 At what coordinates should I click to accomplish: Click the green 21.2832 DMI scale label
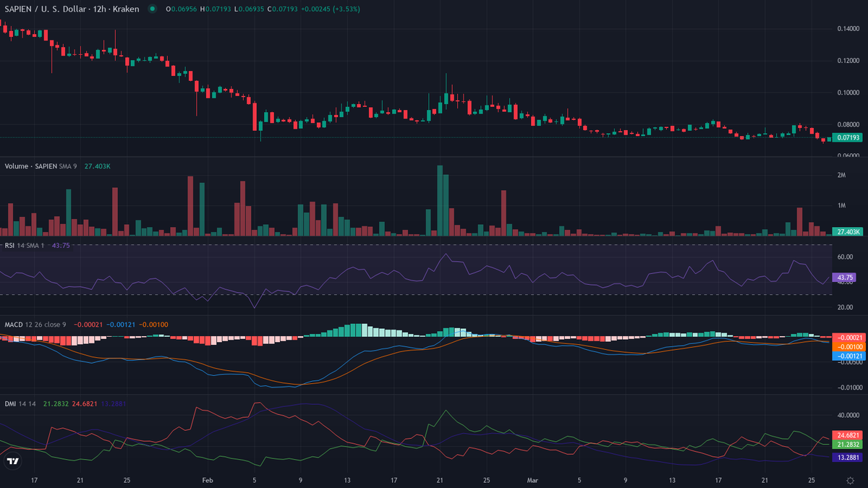(848, 445)
